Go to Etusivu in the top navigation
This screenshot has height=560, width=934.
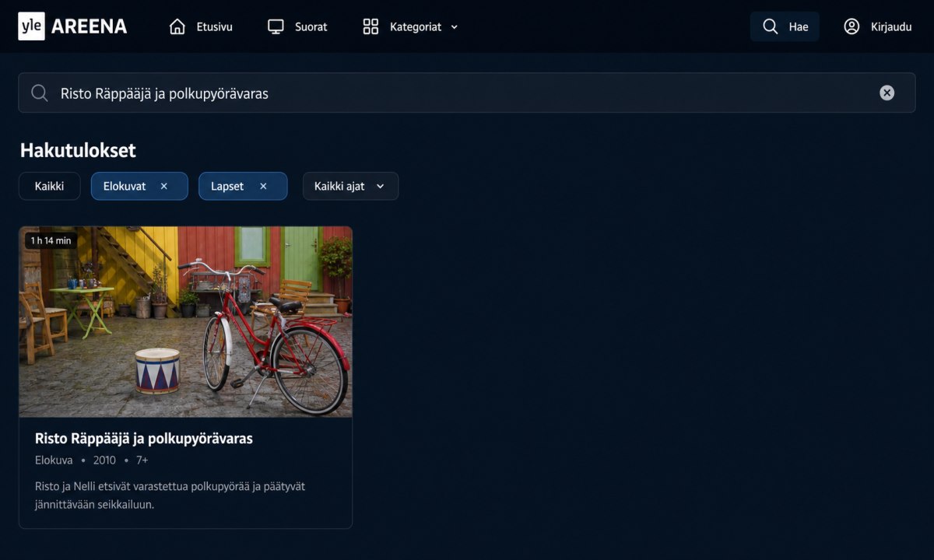[201, 26]
